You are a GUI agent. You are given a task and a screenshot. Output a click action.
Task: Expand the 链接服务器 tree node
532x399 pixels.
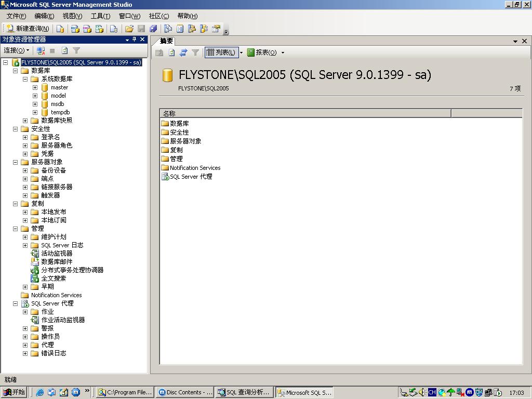coord(25,187)
